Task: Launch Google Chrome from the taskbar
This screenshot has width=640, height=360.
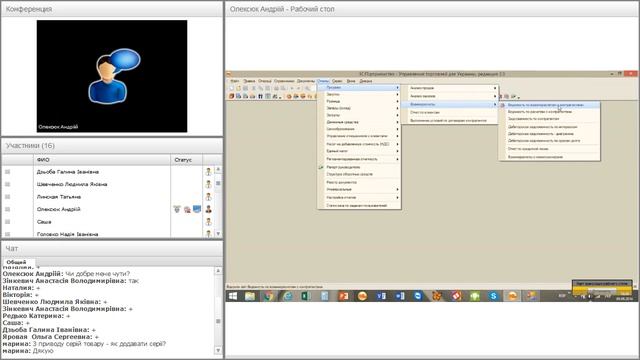Action: [269, 296]
